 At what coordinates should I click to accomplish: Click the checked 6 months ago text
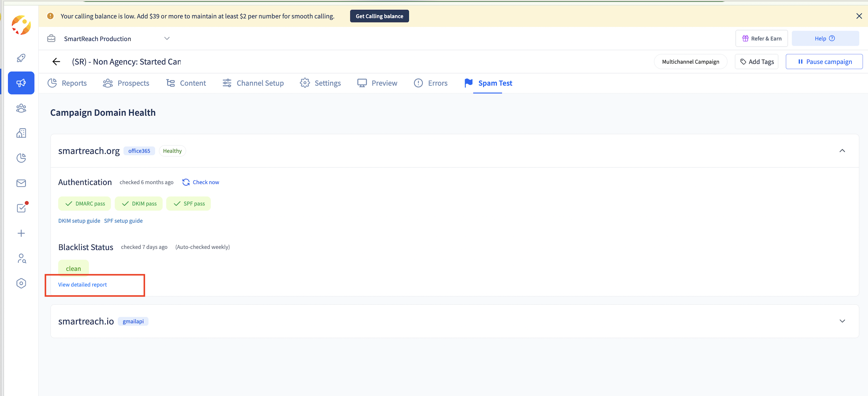(147, 182)
